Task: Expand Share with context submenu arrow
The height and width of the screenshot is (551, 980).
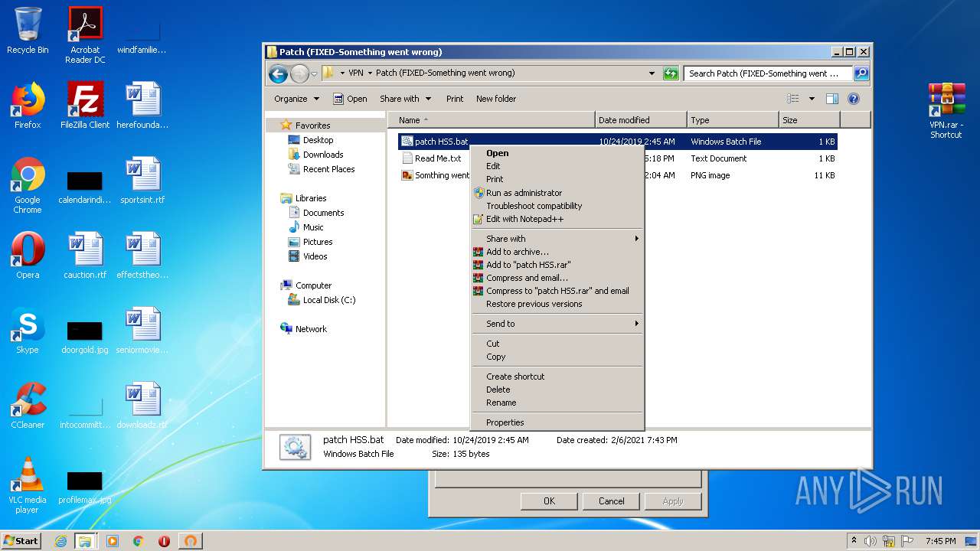Action: coord(636,239)
